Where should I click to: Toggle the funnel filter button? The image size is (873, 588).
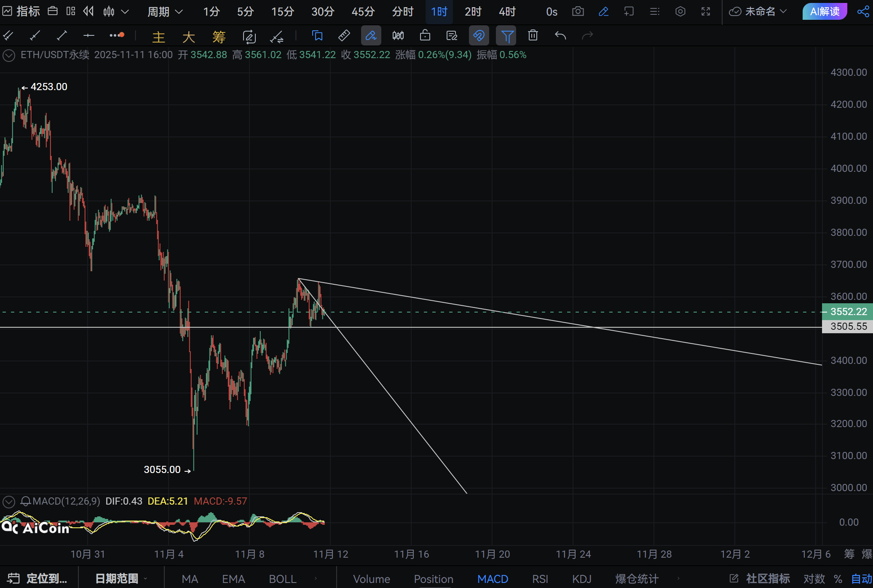point(506,36)
